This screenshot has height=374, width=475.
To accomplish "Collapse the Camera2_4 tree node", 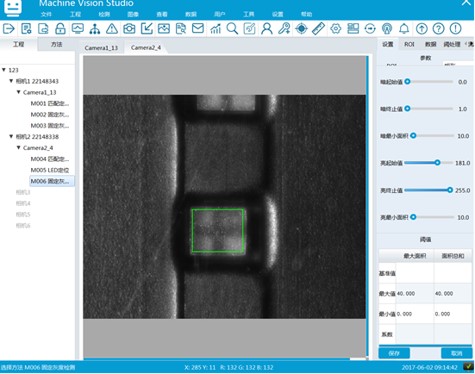I will click(19, 148).
